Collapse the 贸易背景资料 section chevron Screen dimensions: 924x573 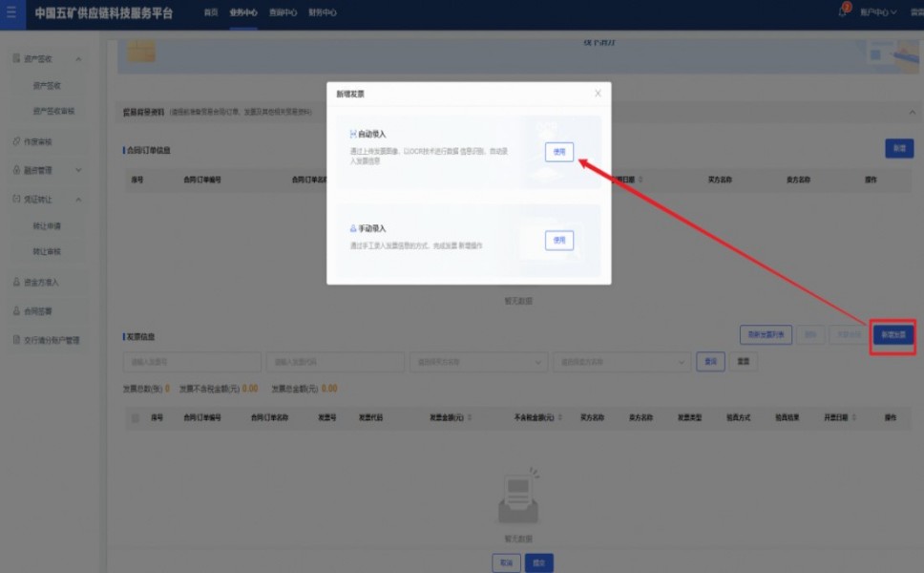point(911,112)
